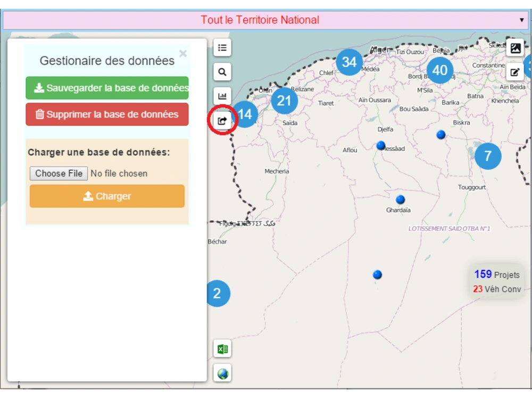
Task: Click the cluster marker labeled 40
Action: pos(440,70)
